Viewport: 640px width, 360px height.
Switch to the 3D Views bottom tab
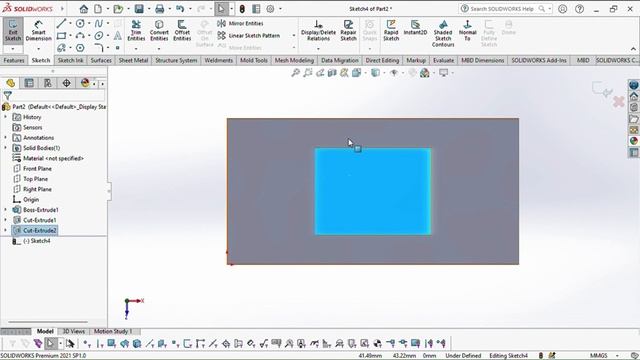click(73, 331)
